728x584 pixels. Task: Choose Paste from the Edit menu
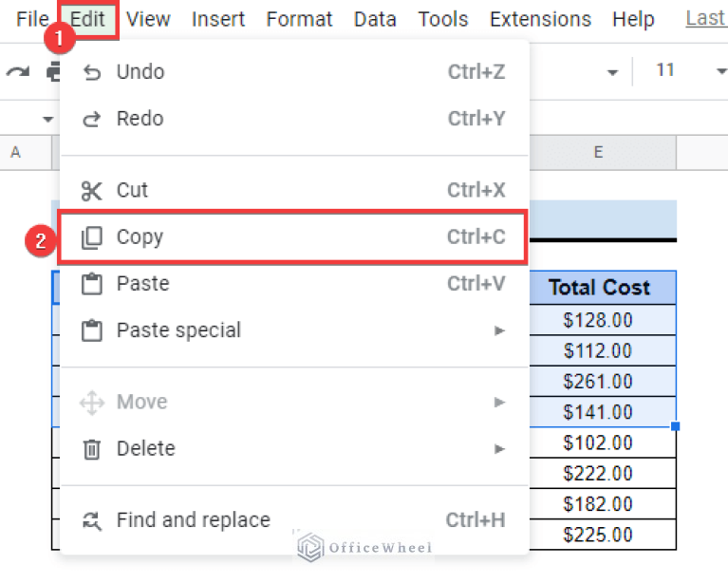pyautogui.click(x=295, y=284)
